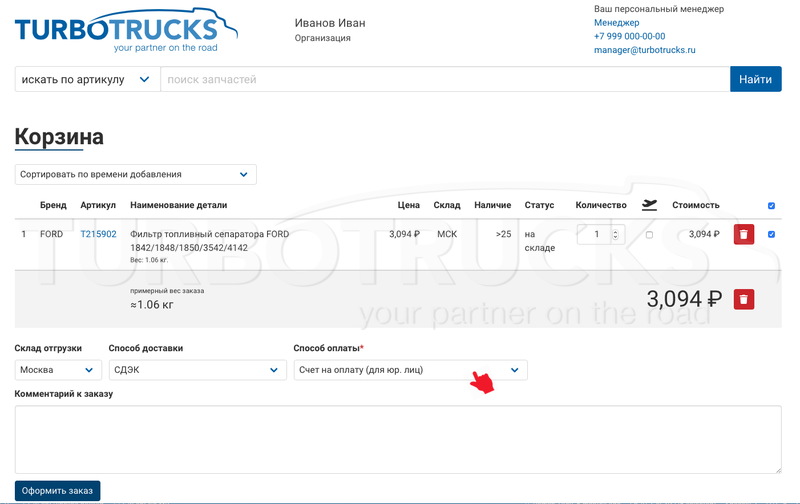Viewport: 800px width, 504px height.
Task: Click the 'Статус' column header
Action: [x=539, y=205]
